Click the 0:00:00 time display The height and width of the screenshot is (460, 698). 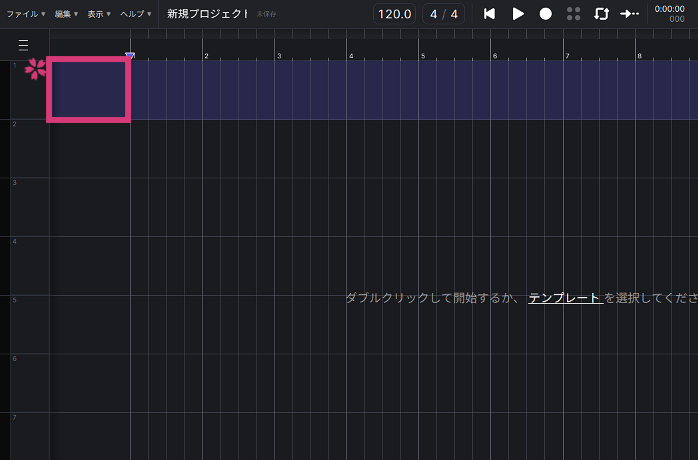[x=669, y=10]
